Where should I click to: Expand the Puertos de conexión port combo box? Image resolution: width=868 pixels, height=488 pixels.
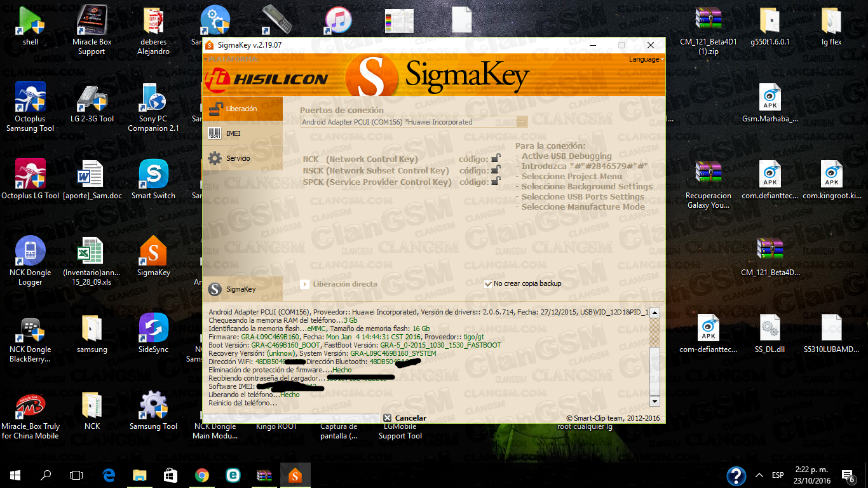click(x=522, y=122)
